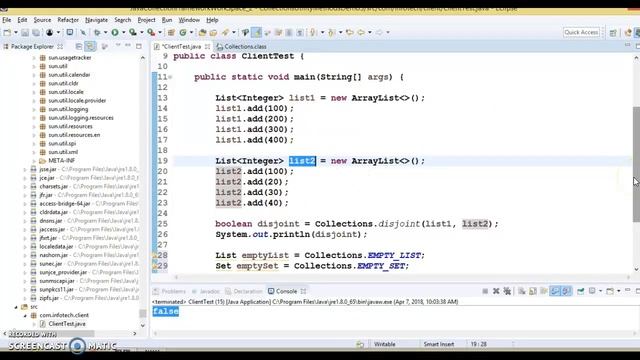
Task: Open the Run button dropdown arrow
Action: tap(123, 32)
